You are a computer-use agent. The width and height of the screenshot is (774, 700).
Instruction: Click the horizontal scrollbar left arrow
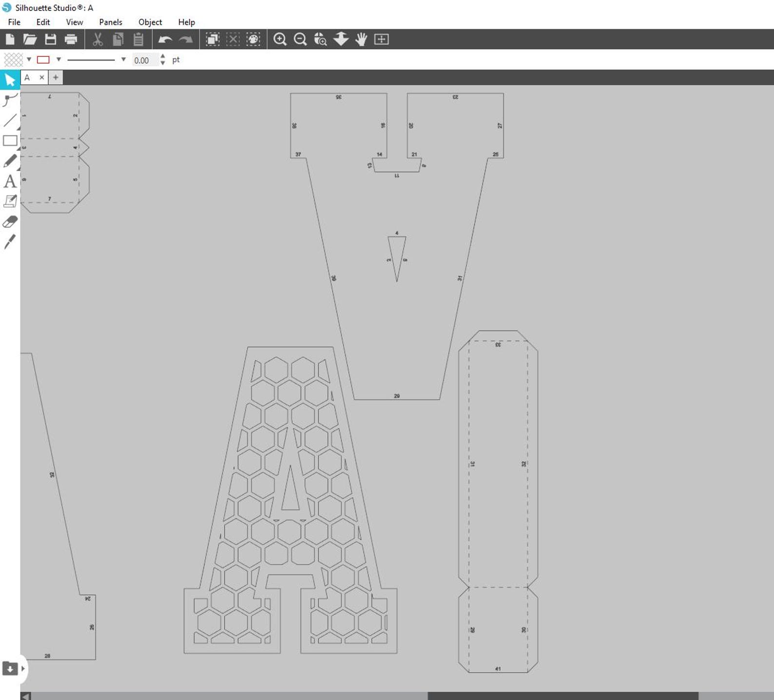click(x=26, y=696)
